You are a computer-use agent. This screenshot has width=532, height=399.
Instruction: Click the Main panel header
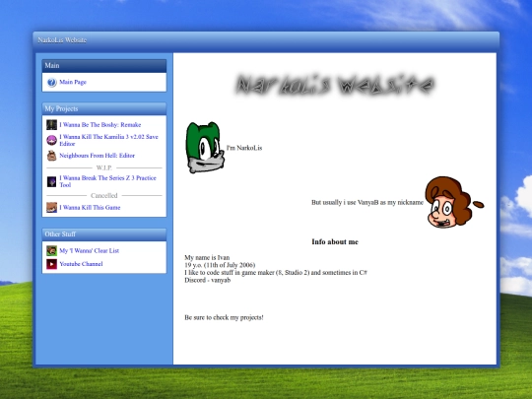coord(104,66)
